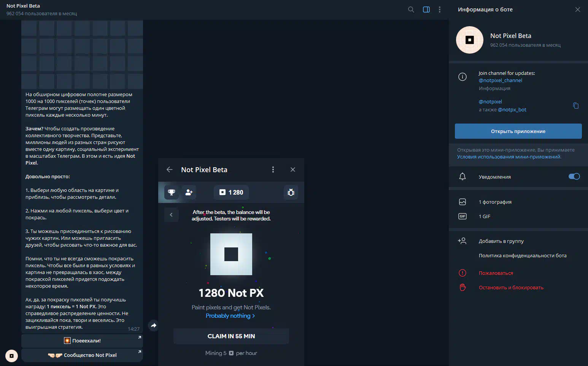588x366 pixels.
Task: Open mini app three-dot menu
Action: 273,170
